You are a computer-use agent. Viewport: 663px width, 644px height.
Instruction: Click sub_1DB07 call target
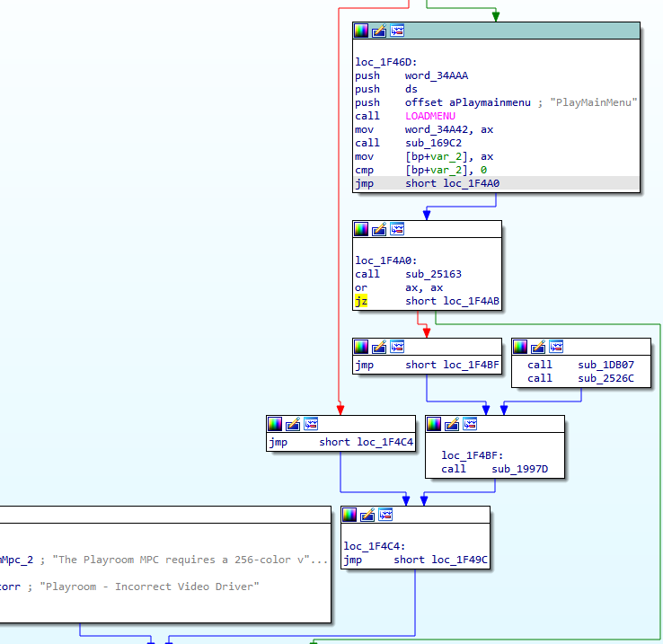click(x=606, y=365)
